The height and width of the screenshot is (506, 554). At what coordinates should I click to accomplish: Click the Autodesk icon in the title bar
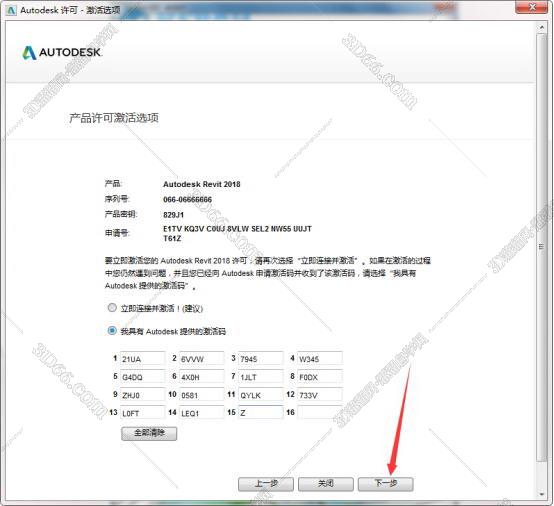click(12, 10)
